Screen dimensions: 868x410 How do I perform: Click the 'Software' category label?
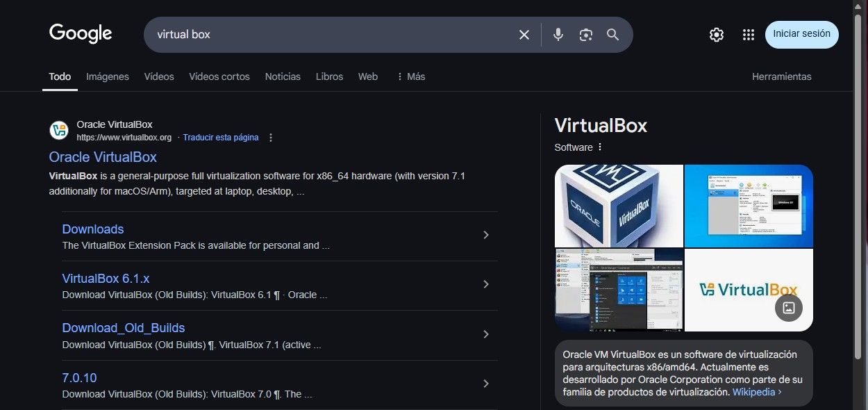574,147
